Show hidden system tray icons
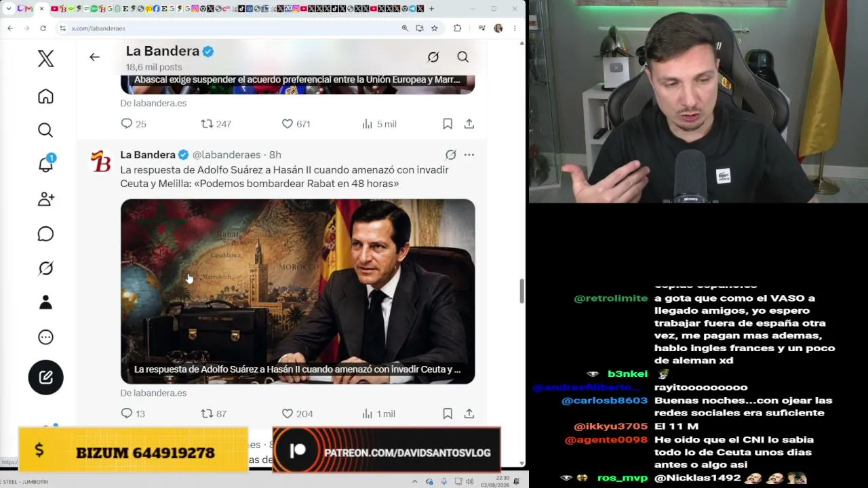Viewport: 868px width, 488px height. tap(414, 481)
